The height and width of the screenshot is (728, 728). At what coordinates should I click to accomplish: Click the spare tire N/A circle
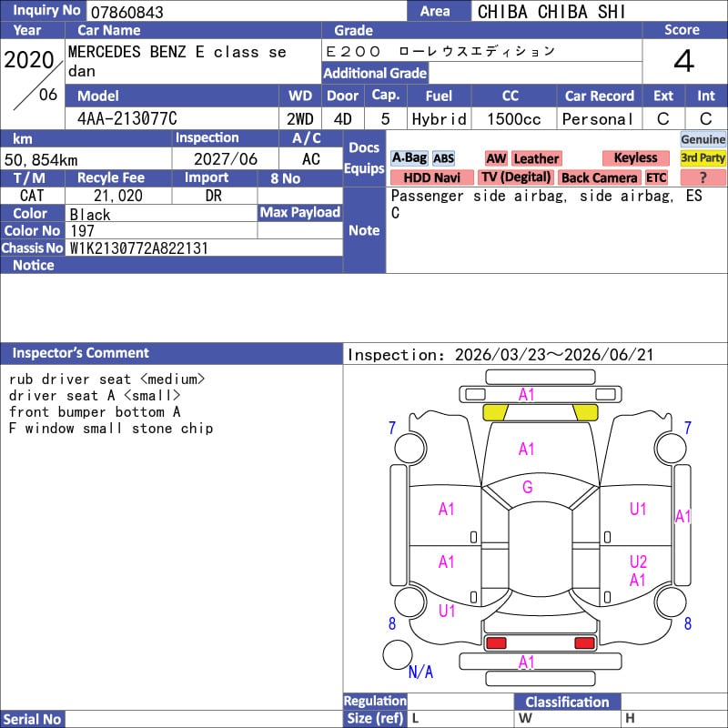coord(398,654)
